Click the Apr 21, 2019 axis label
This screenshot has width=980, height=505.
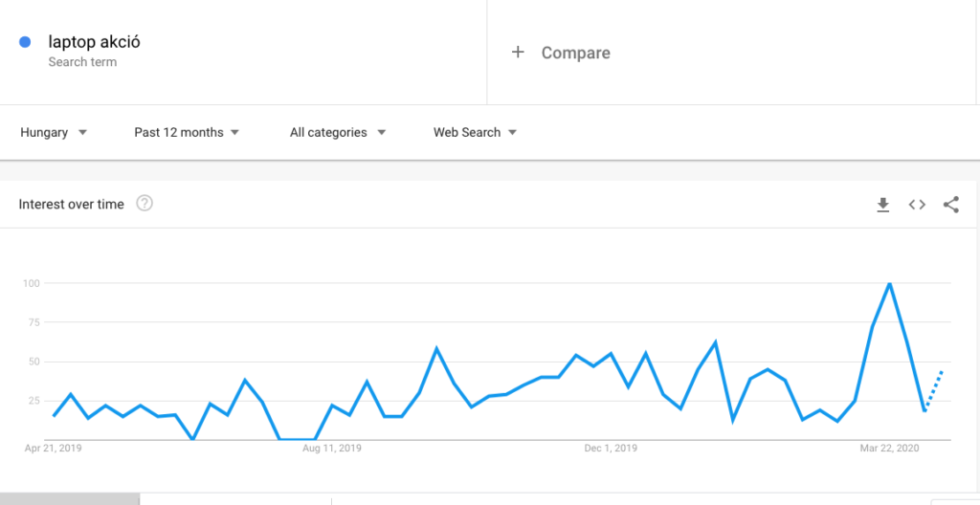pyautogui.click(x=54, y=449)
